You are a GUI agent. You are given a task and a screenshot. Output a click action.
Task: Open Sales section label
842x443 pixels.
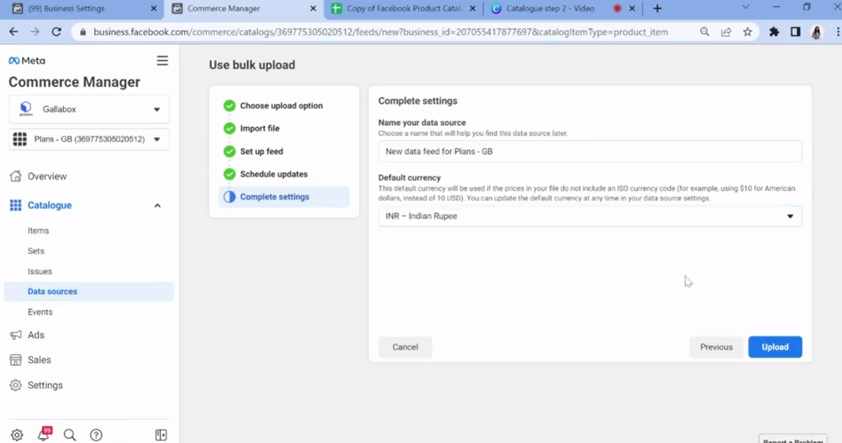[x=39, y=360]
